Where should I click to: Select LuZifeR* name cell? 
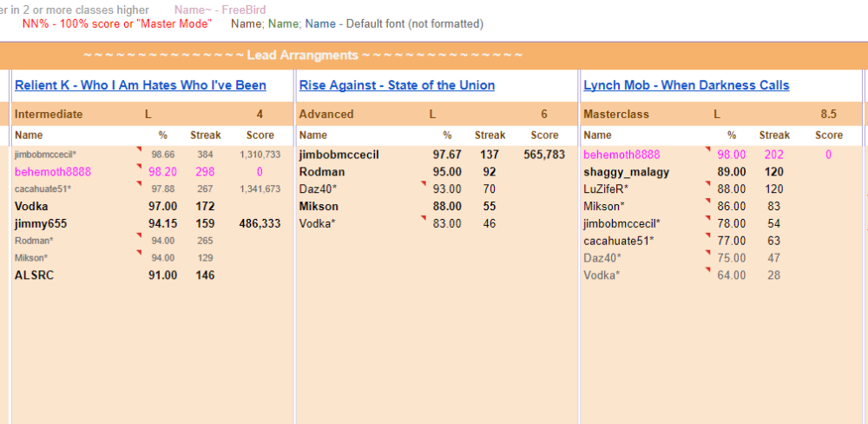606,189
